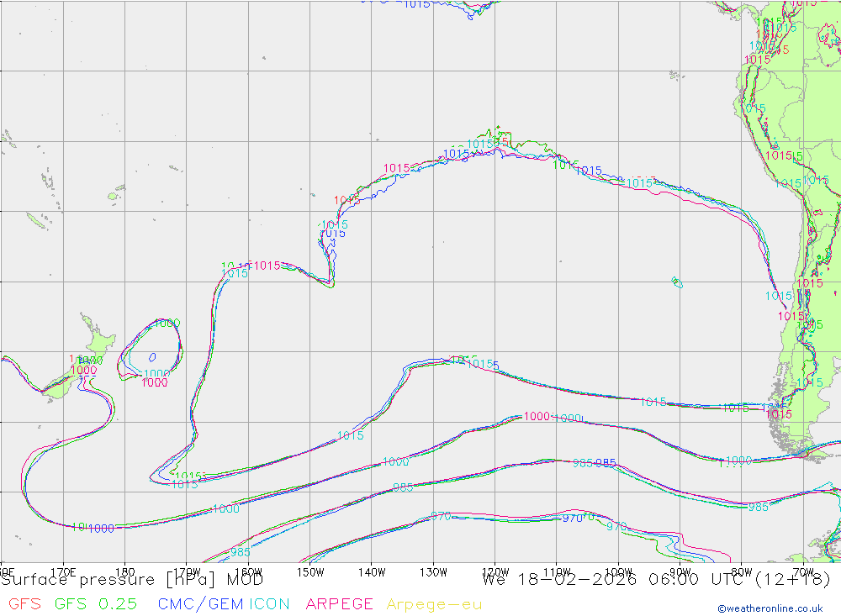Click the cyan 970 contour label near 130W
Viewport: 841px width, 616px height.
441,516
